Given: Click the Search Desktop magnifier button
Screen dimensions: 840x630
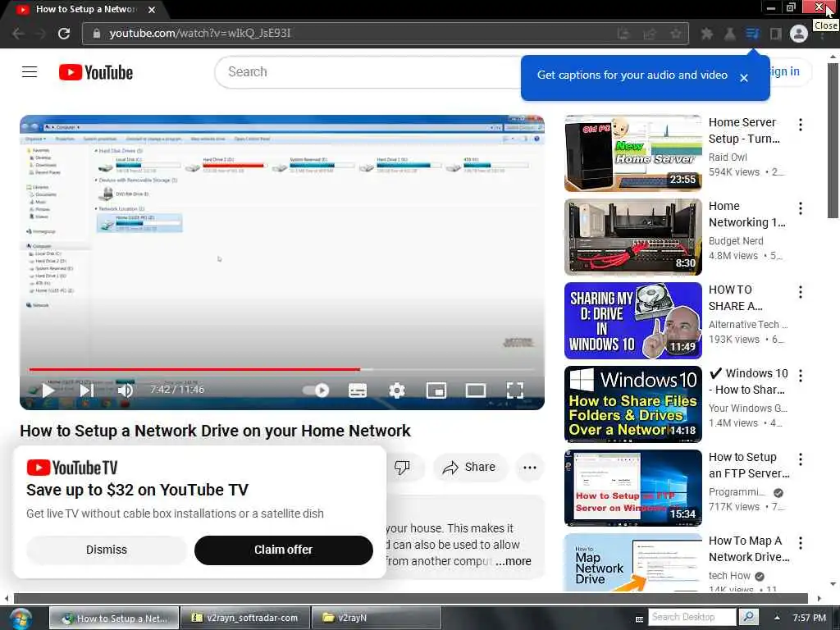Looking at the screenshot, I should point(748,617).
